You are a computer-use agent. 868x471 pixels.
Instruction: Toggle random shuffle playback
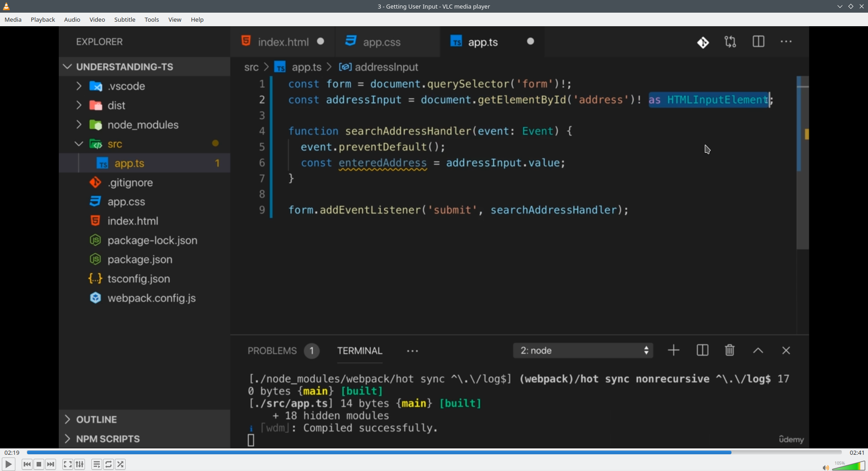coord(121,464)
